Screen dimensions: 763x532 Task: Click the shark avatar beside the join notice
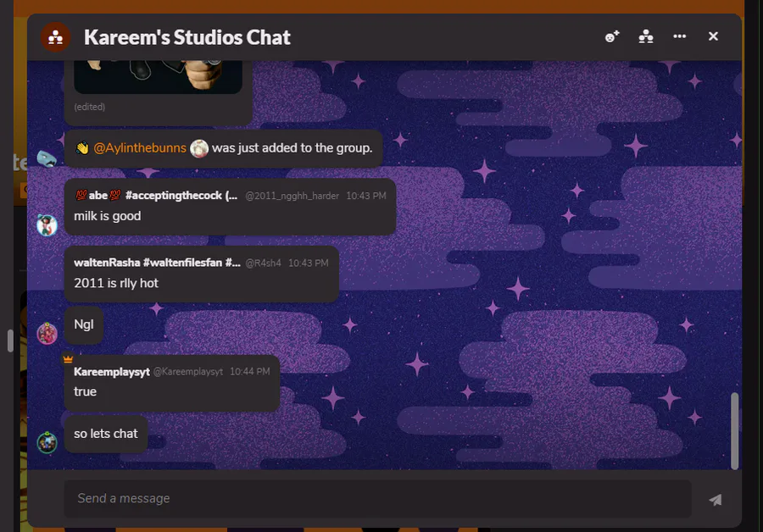coord(47,158)
